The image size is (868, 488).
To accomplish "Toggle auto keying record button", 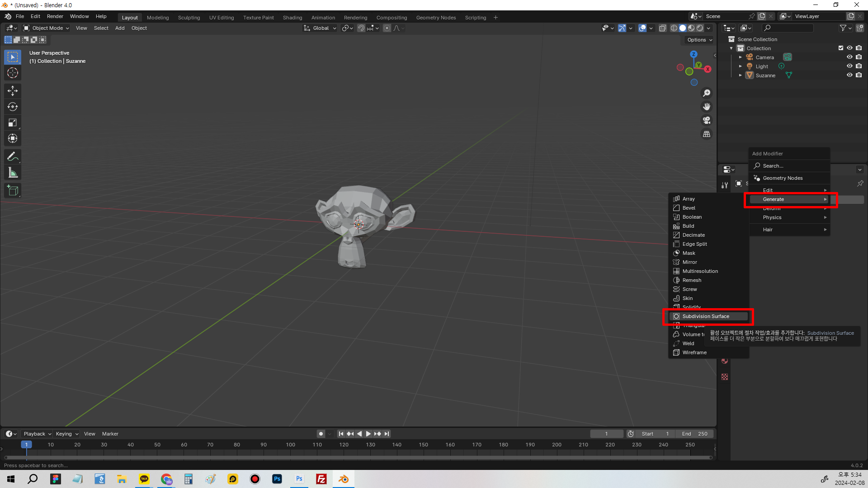I will pyautogui.click(x=321, y=434).
